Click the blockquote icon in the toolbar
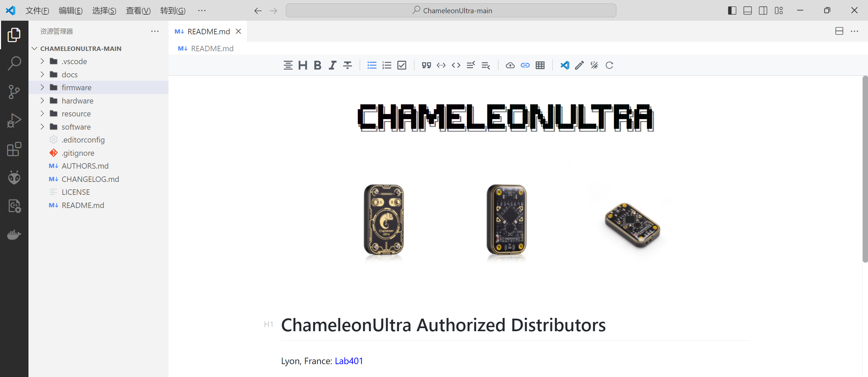The width and height of the screenshot is (868, 377). [x=426, y=65]
